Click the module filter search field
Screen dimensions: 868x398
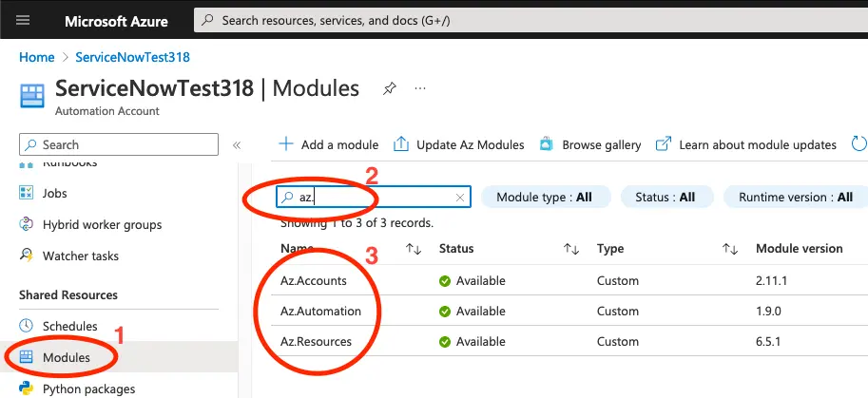coord(374,197)
